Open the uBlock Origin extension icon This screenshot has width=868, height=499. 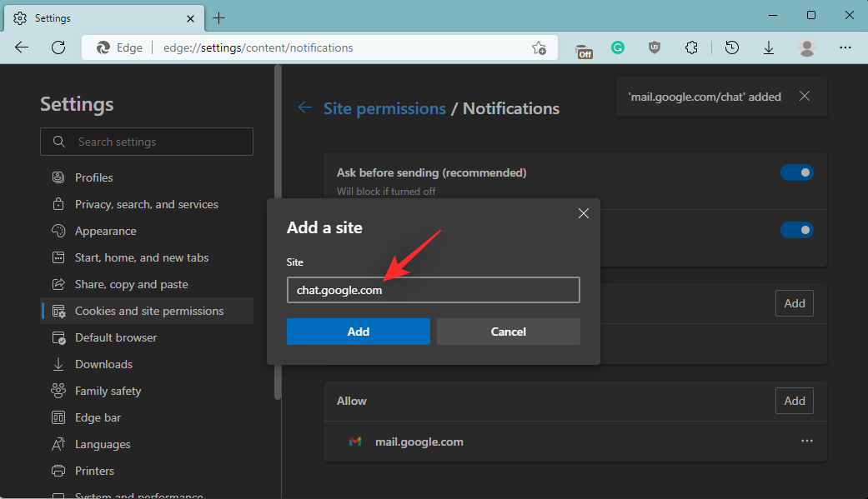pos(655,48)
